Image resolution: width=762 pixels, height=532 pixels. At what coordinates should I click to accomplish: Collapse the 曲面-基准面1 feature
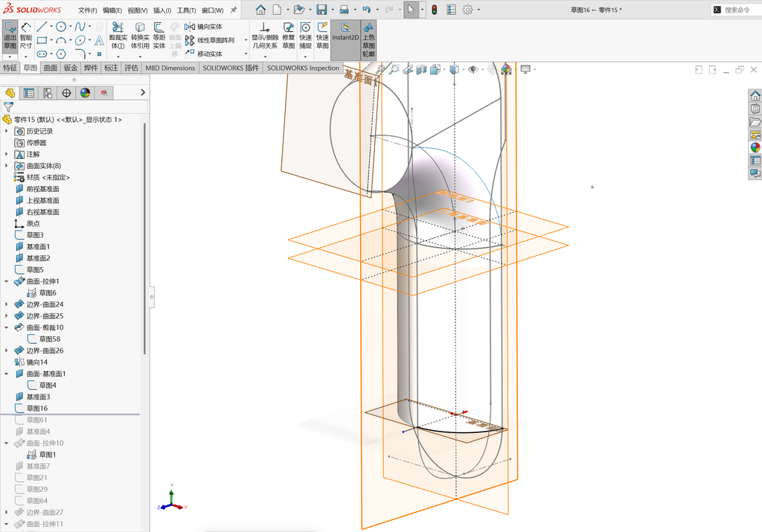6,374
